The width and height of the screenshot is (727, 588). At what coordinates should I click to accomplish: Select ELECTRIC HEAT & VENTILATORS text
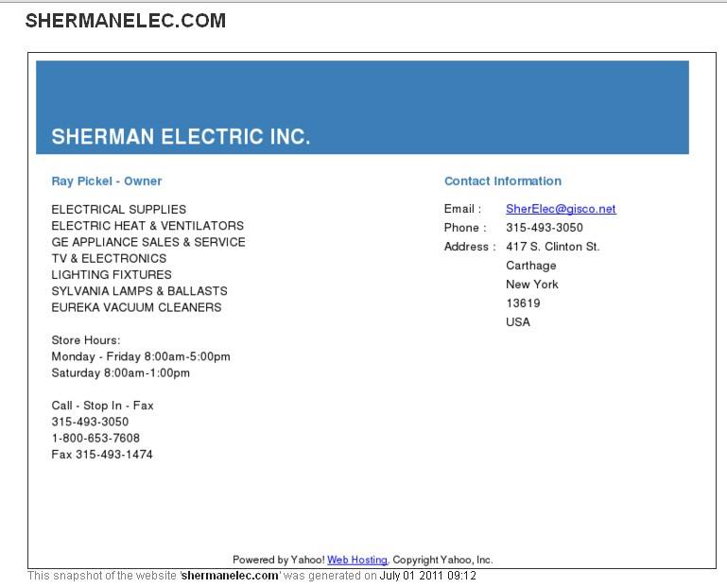coord(147,226)
